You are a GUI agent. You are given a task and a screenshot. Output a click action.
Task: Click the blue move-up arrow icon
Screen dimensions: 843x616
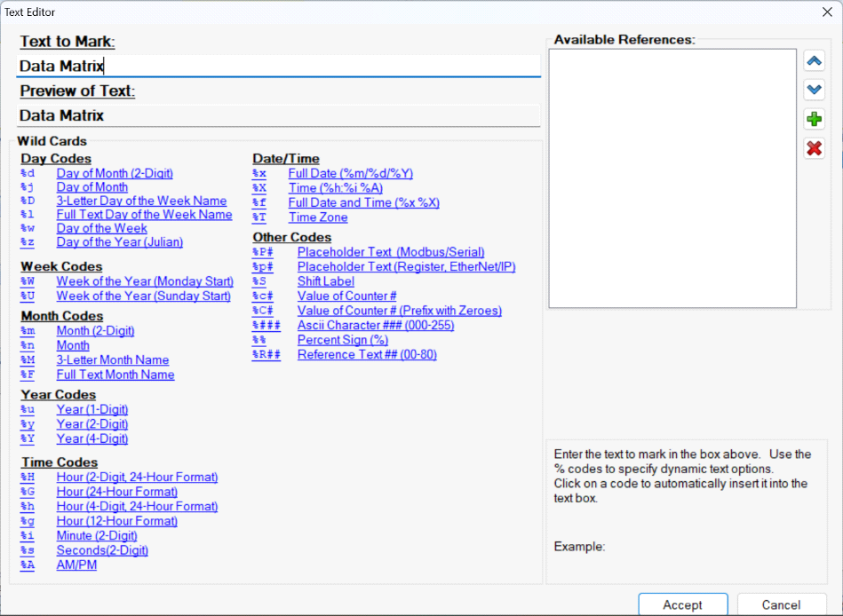[x=814, y=61]
